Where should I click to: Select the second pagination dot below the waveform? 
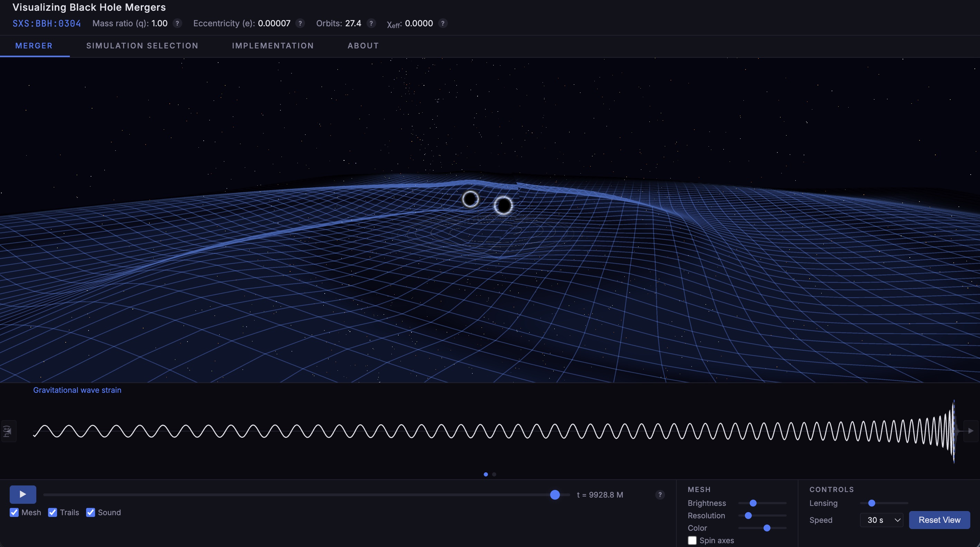pyautogui.click(x=494, y=474)
